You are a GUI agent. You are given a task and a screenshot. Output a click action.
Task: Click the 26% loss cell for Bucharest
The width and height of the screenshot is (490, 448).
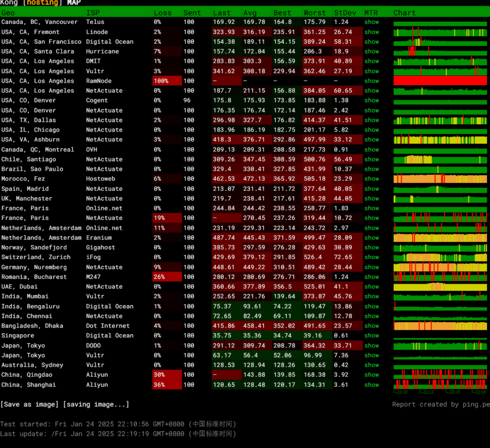point(167,277)
